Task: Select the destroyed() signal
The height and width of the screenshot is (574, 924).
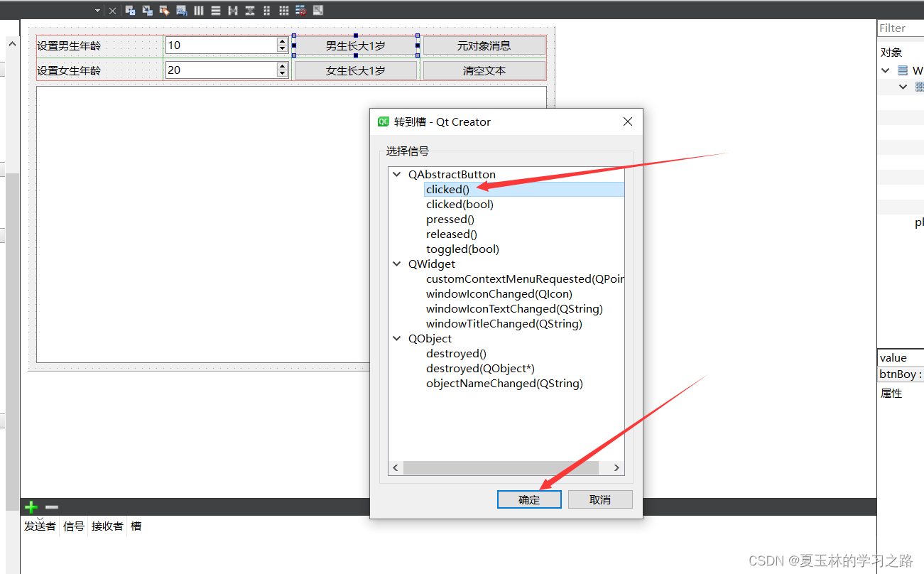Action: click(x=456, y=354)
